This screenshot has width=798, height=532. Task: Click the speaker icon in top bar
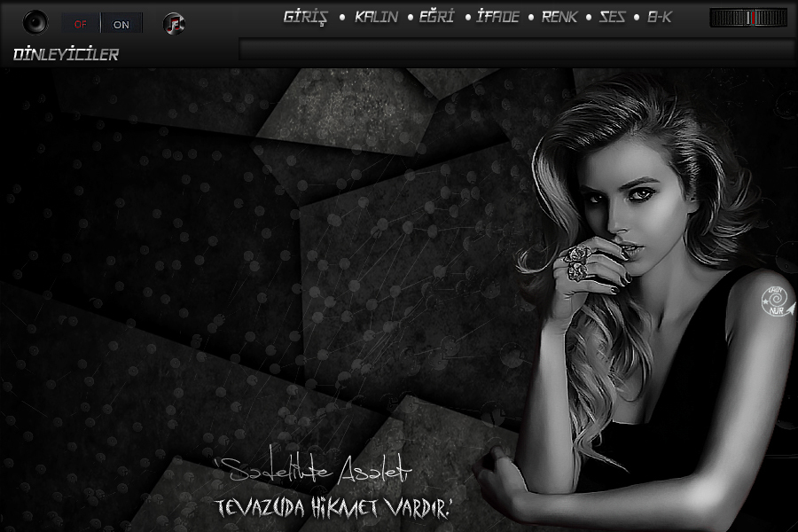coord(35,22)
